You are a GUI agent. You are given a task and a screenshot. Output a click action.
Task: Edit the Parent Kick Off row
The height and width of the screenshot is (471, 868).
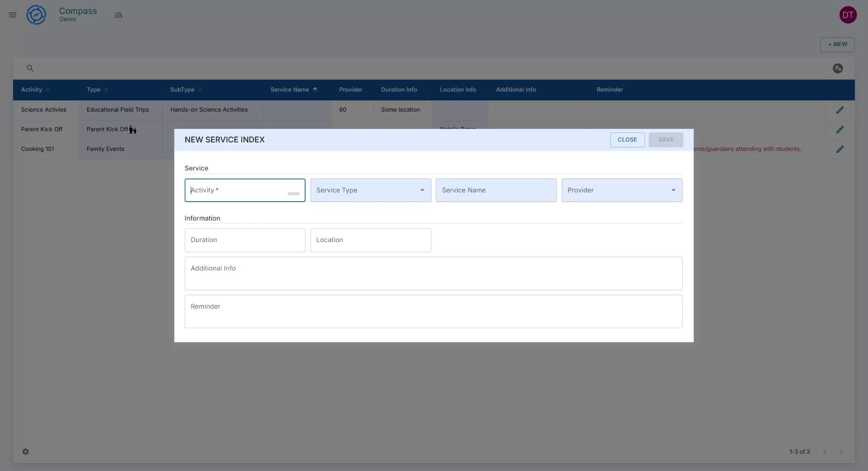pyautogui.click(x=840, y=129)
